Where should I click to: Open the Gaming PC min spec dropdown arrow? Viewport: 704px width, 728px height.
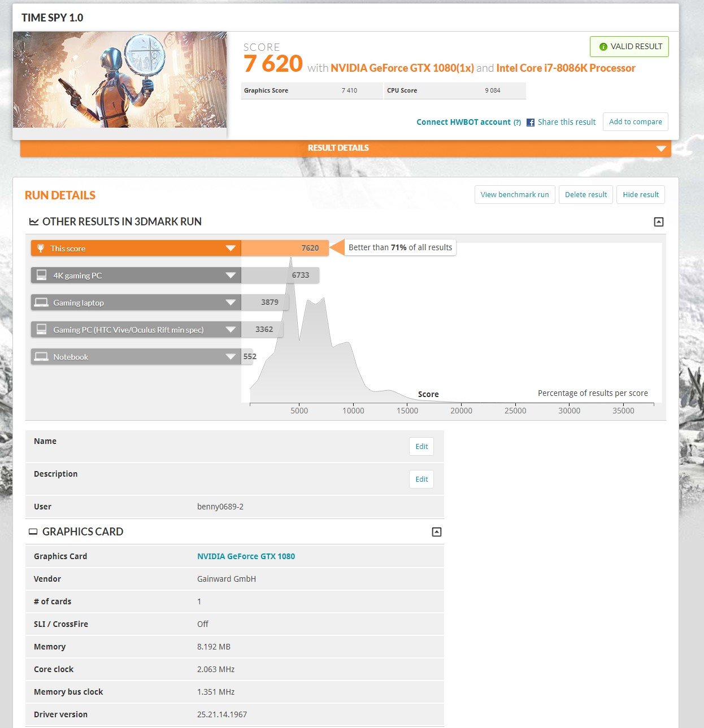click(x=231, y=330)
